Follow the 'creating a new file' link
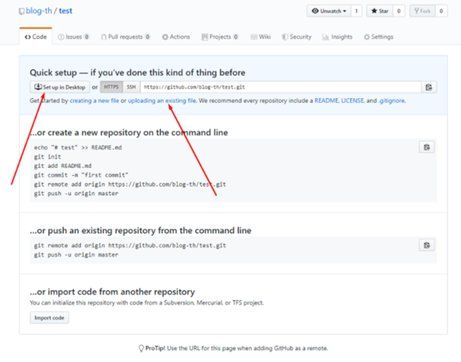This screenshot has width=461, height=362. (x=94, y=101)
